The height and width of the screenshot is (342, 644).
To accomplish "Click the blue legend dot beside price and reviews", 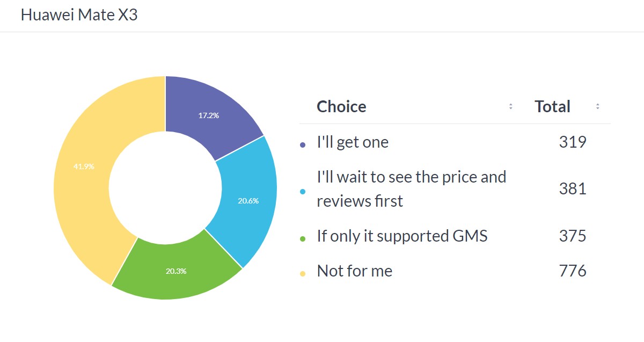I will (303, 191).
